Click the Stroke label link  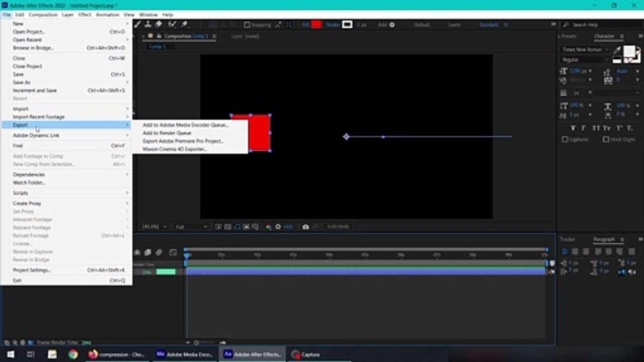333,25
